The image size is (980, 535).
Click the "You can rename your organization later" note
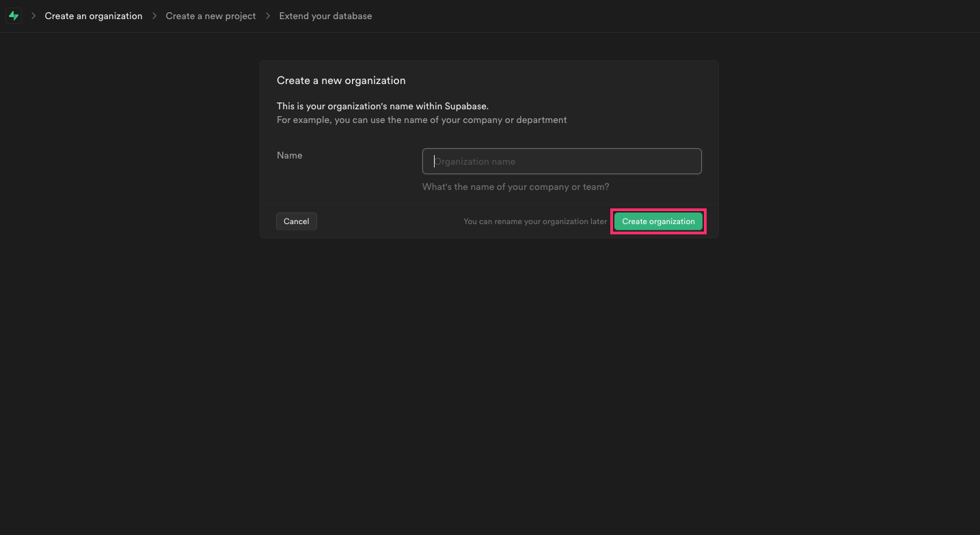point(535,221)
